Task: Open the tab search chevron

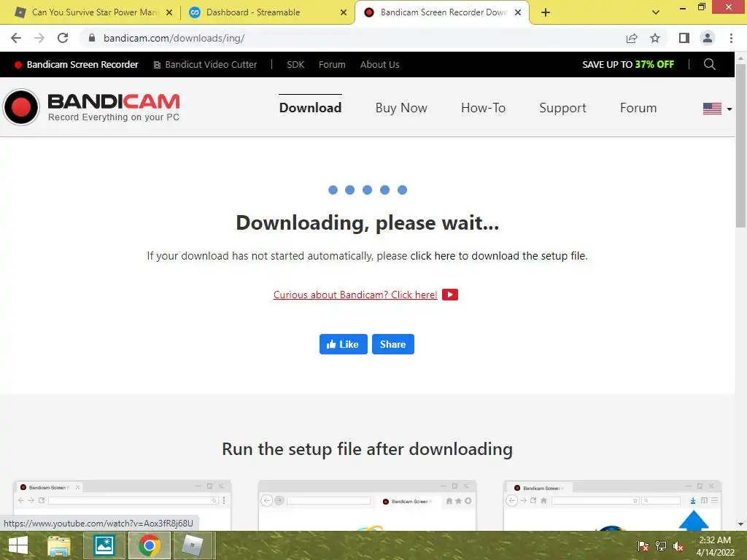Action: coord(656,12)
